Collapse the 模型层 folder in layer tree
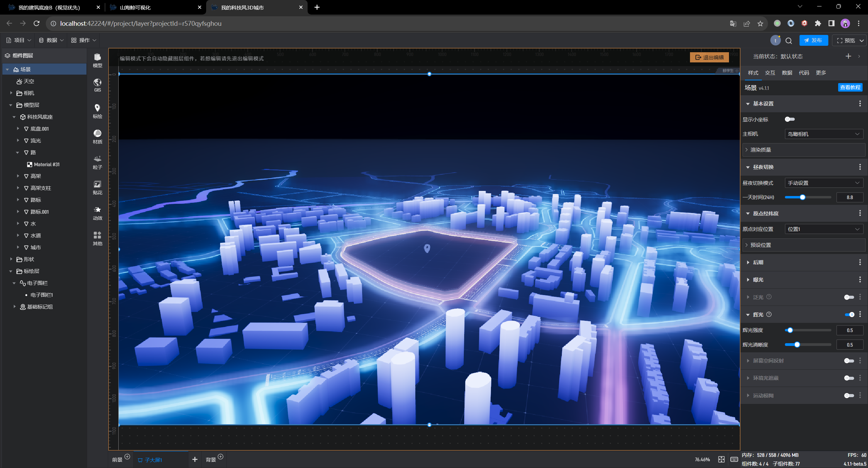 click(x=11, y=105)
